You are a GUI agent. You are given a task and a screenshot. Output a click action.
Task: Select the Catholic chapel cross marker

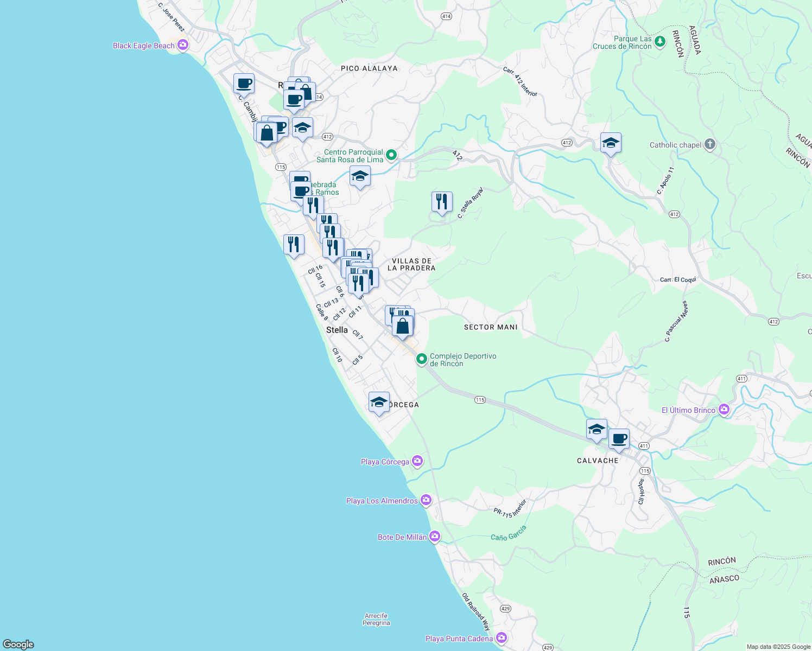pyautogui.click(x=709, y=145)
